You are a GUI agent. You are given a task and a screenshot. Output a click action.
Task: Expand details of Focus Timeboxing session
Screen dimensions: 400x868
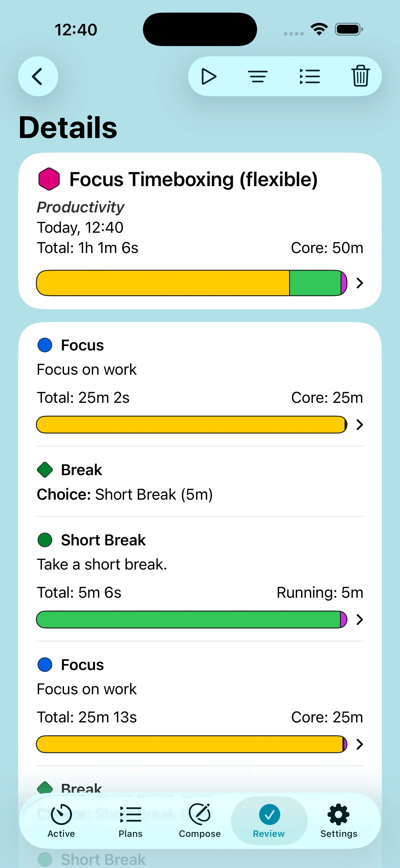[x=359, y=283]
